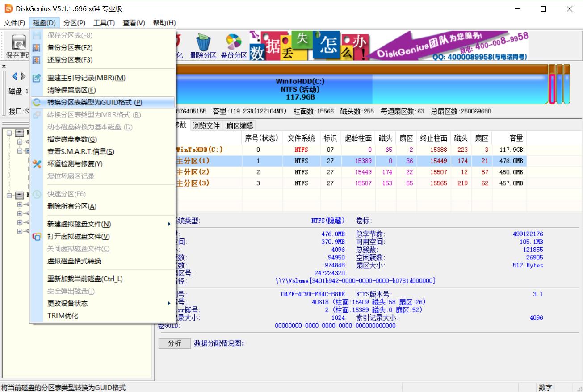Go to previous disk with left arrow
The width and height of the screenshot is (583, 392).
(x=15, y=76)
